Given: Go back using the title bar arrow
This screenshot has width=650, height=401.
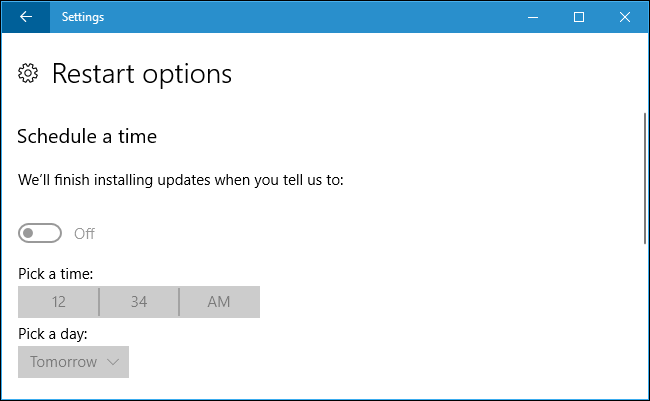Looking at the screenshot, I should (25, 17).
